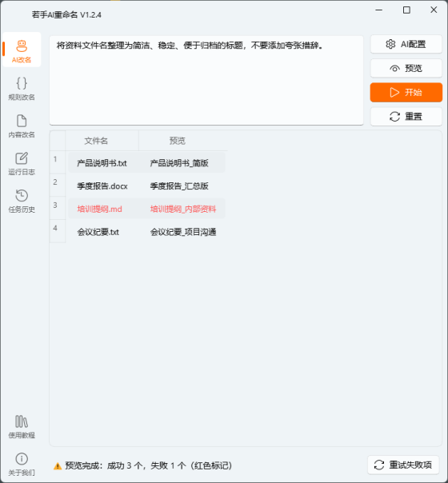Click the 预览 column header
448x483 pixels.
point(183,141)
